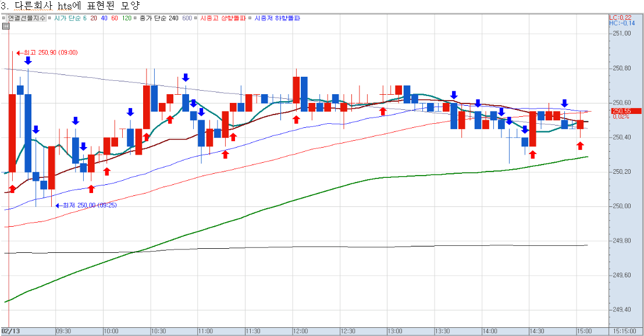The width and height of the screenshot is (644, 336).
Task: Toggle the square marker before 시가 단순
Action: click(51, 18)
